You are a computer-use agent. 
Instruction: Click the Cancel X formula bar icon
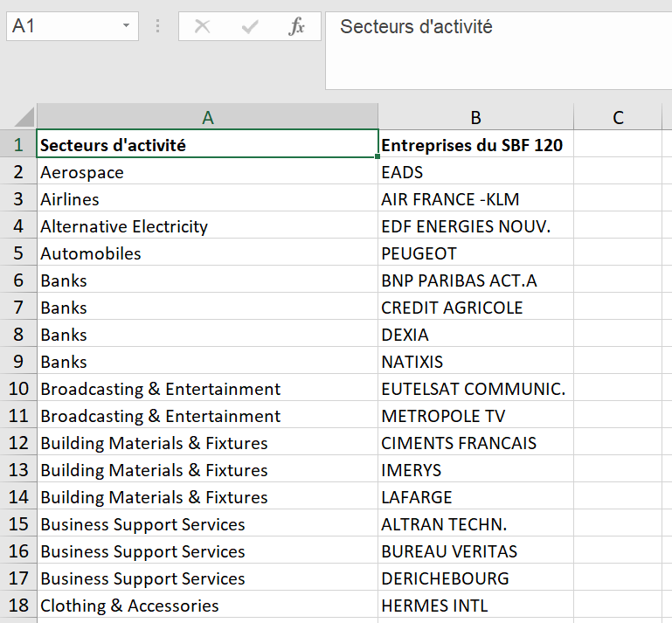click(x=203, y=27)
